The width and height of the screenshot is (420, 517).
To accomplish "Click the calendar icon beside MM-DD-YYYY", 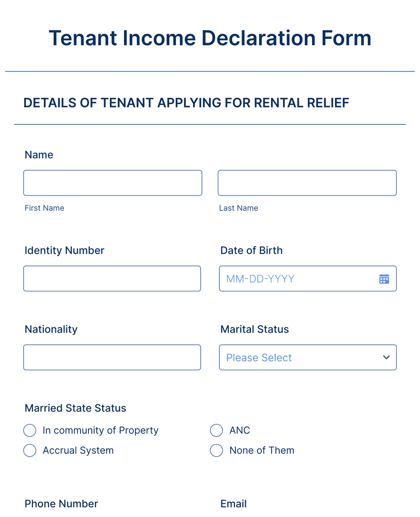I will tap(384, 278).
